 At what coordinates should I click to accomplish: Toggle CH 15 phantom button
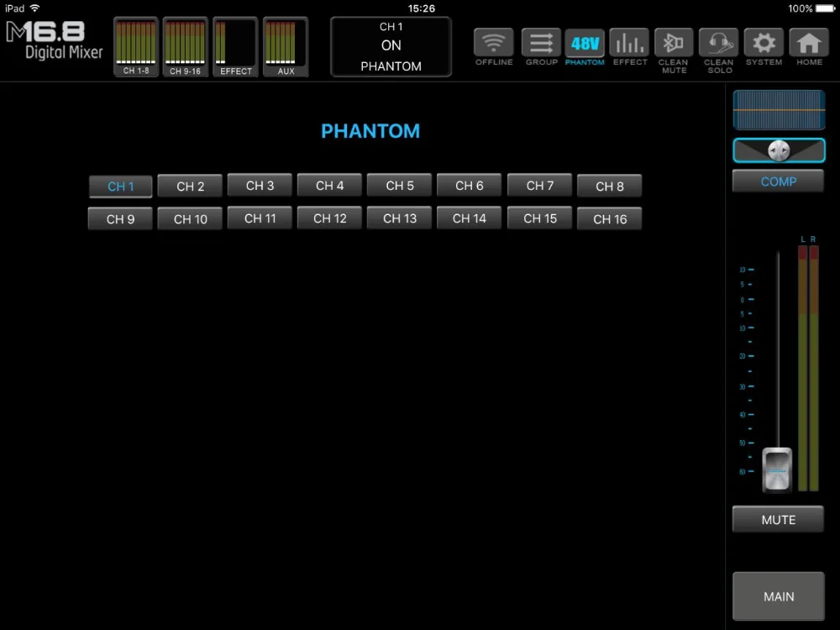pyautogui.click(x=539, y=218)
